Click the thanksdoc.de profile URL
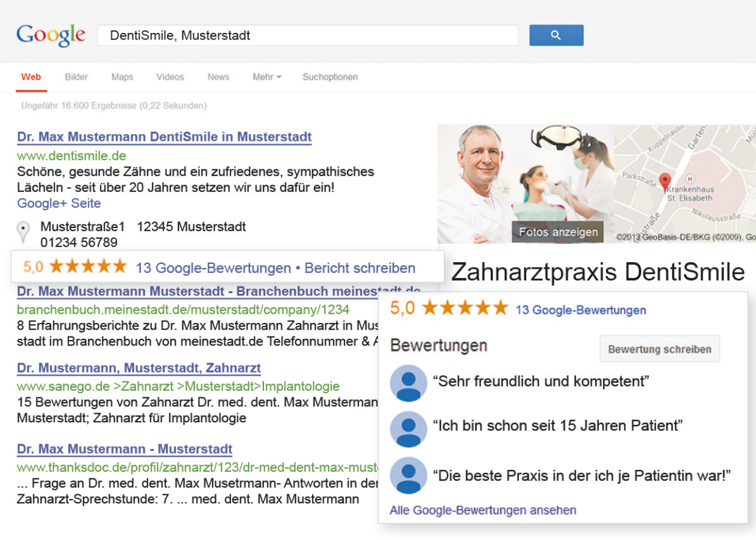This screenshot has height=540, width=756. 198,467
